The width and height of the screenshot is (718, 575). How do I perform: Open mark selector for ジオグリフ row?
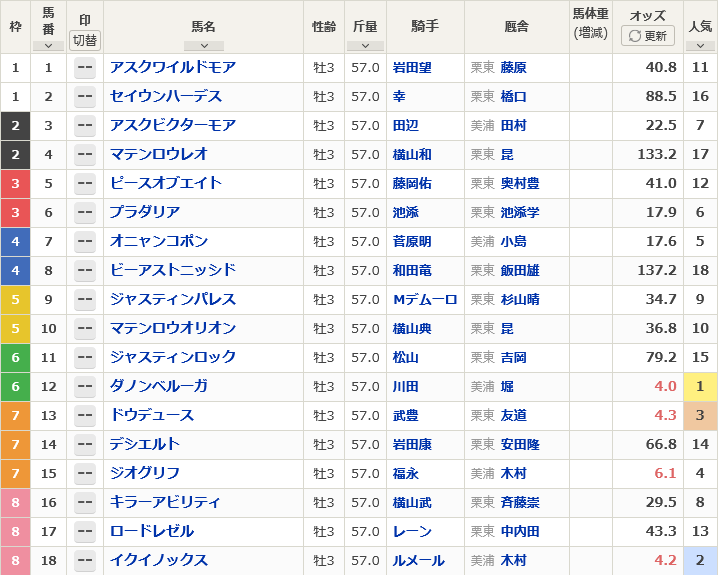pyautogui.click(x=85, y=473)
